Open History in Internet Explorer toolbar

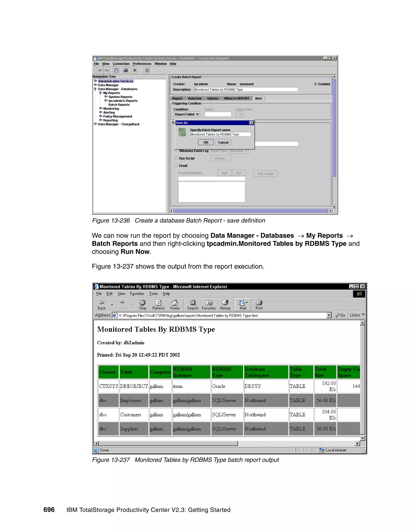tap(225, 305)
